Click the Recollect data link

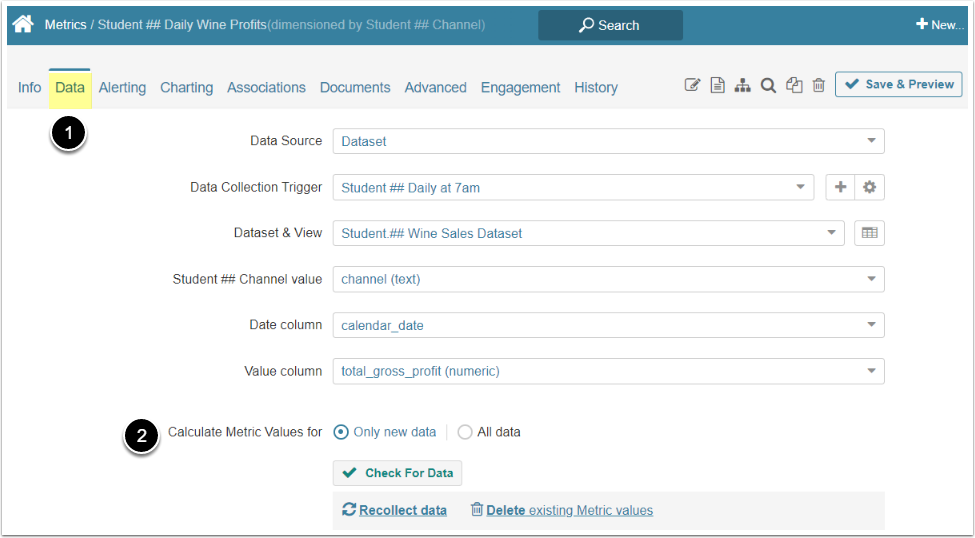402,510
